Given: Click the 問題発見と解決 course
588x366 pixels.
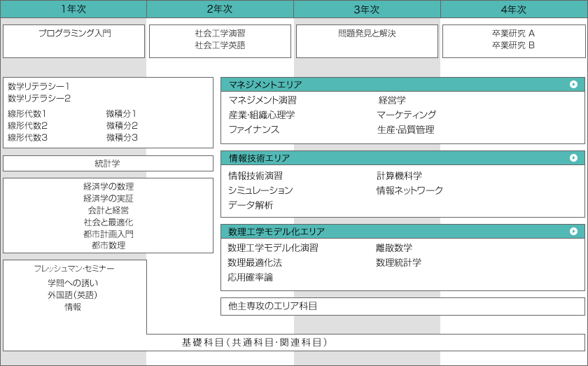Looking at the screenshot, I should [367, 34].
